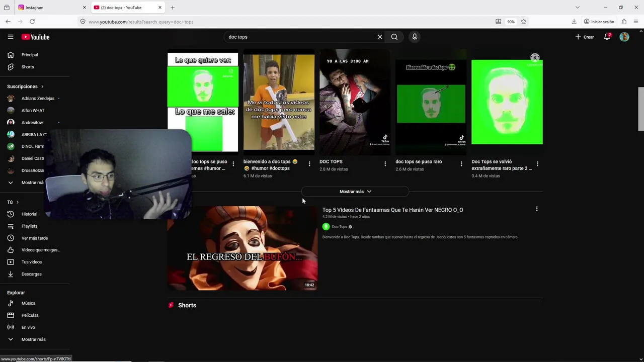Play El Regreso del Bufón video thumbnail
644x362 pixels.
click(x=243, y=248)
